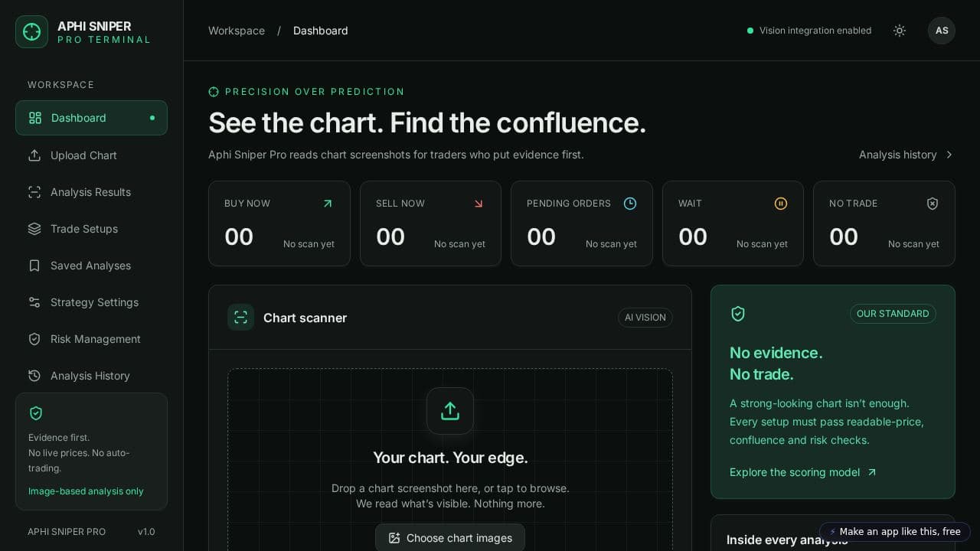
Task: Open Dashboard in the sidebar
Action: pos(91,118)
